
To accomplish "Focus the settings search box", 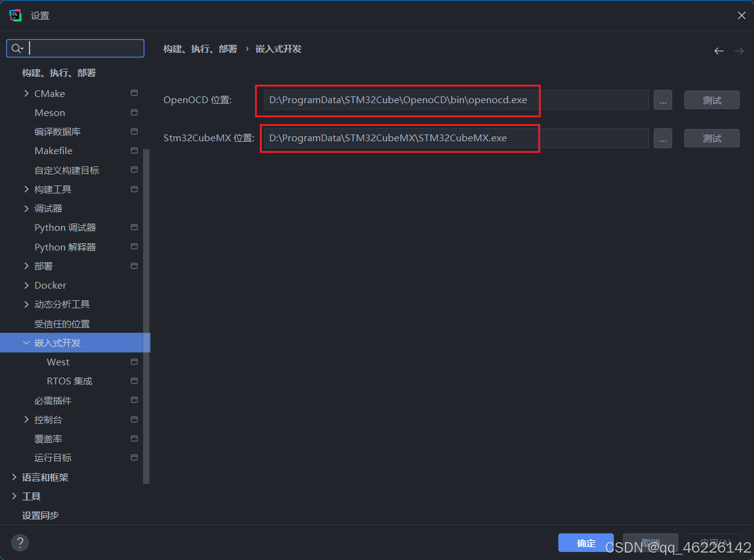I will [x=75, y=49].
